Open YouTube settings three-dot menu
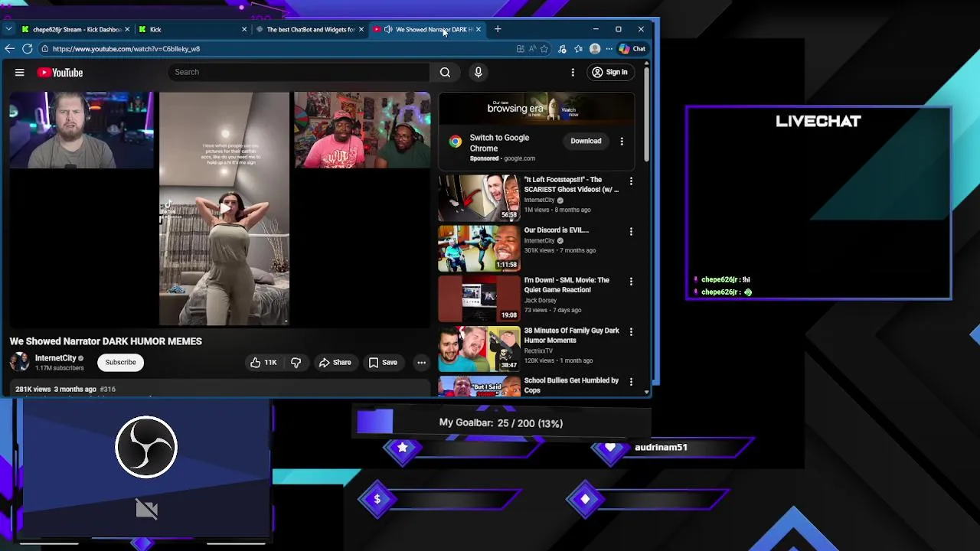 click(573, 72)
